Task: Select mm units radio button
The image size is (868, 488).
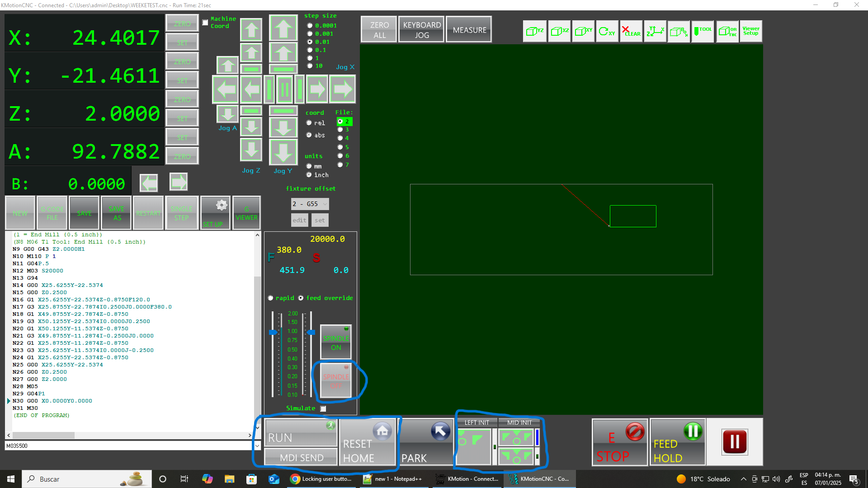Action: click(x=309, y=166)
